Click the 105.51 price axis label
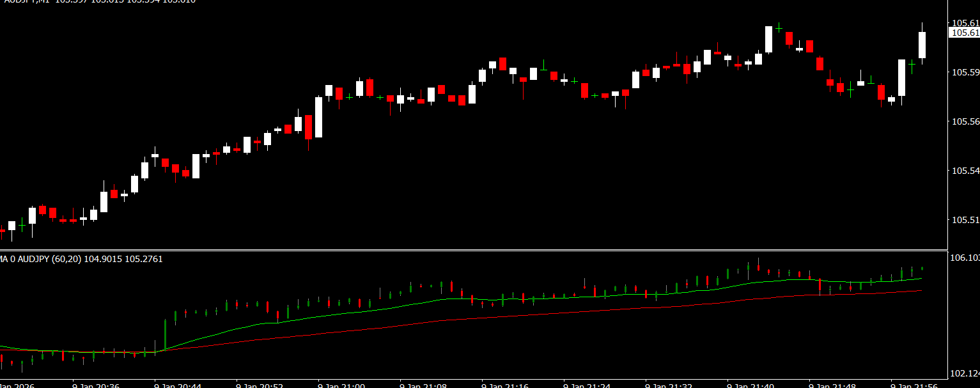Viewport: 980px width, 388px height. (965, 220)
